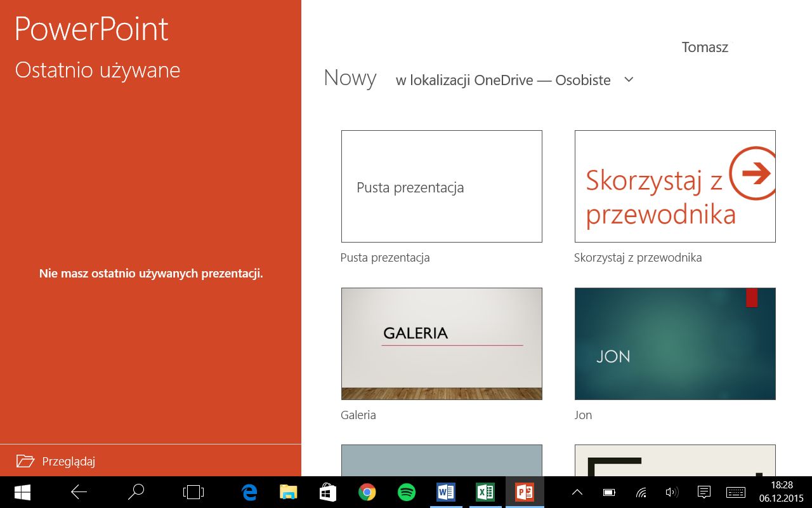The width and height of the screenshot is (812, 508).
Task: Click the 'Pusta prezentacja' caption below thumbnail
Action: point(385,258)
